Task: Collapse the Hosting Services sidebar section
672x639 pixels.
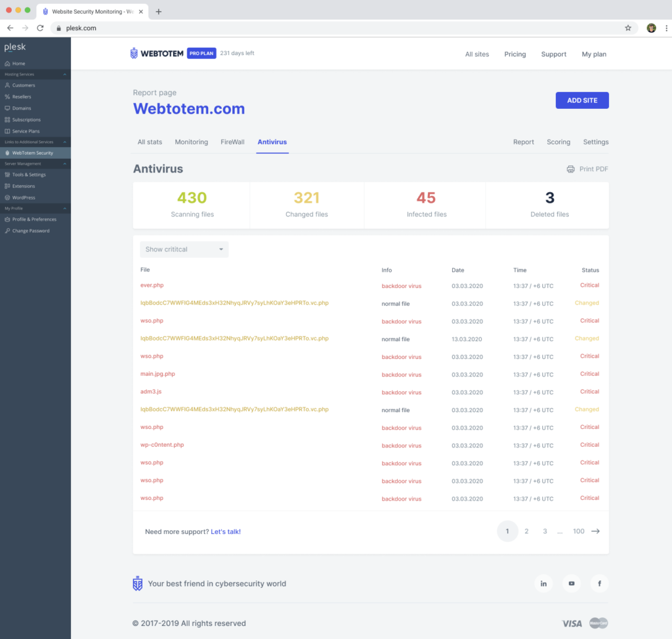Action: click(64, 75)
